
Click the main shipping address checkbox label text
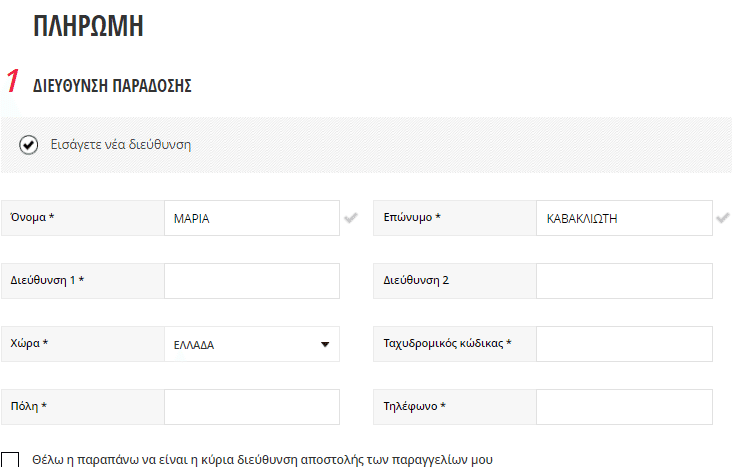(262, 459)
